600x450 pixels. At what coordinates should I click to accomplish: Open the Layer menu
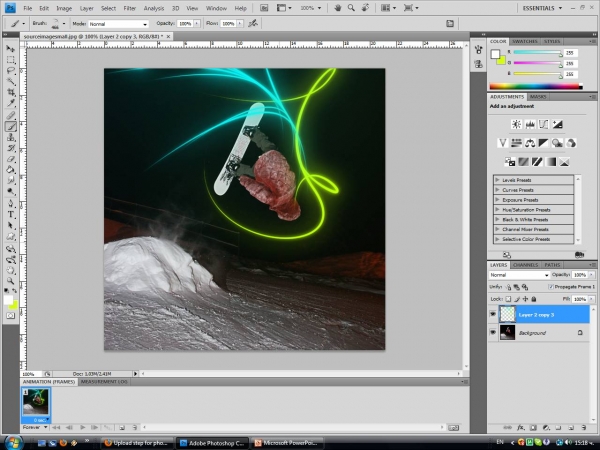(x=86, y=8)
